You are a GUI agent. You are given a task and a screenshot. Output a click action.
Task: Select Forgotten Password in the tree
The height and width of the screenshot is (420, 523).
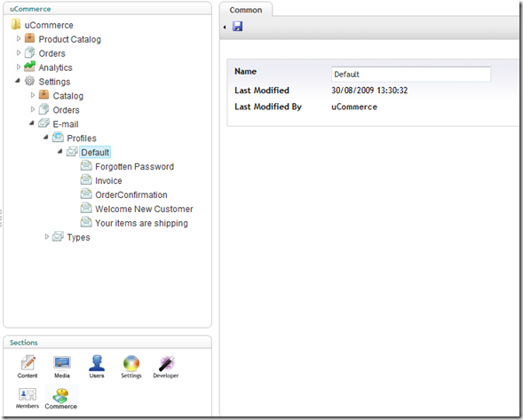[x=134, y=166]
